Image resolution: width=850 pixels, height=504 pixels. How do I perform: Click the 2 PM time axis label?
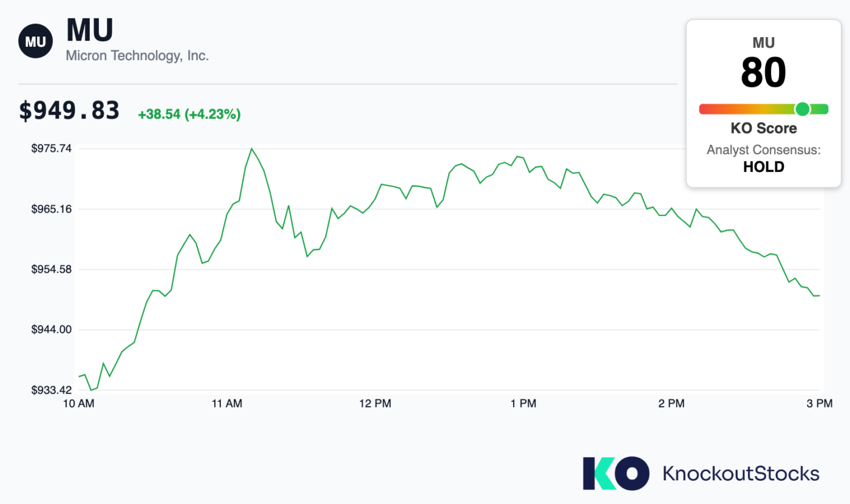coord(671,404)
